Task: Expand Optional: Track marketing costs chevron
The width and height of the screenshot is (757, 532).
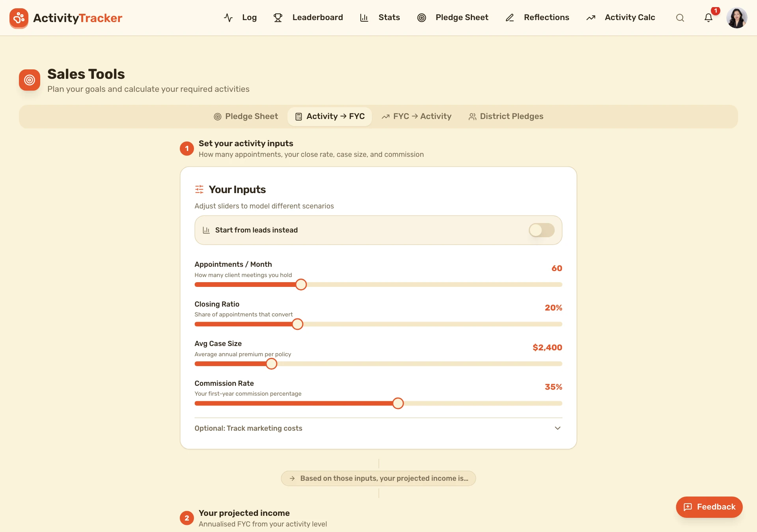Action: pyautogui.click(x=557, y=428)
